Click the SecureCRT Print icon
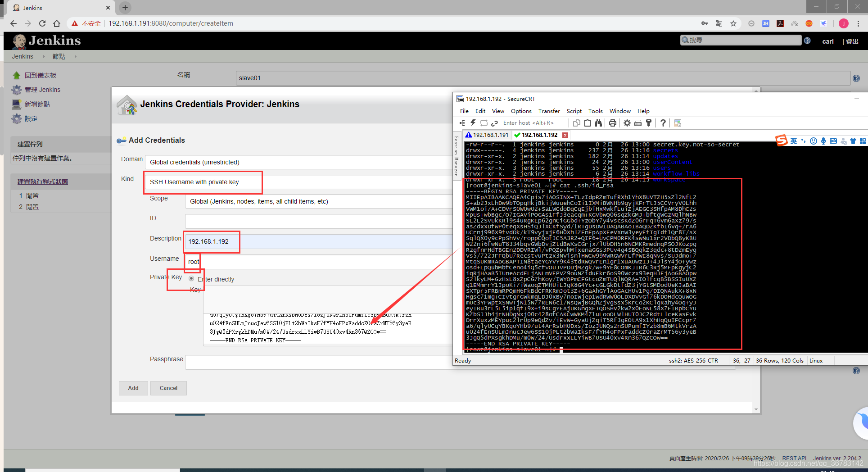The height and width of the screenshot is (472, 868). (x=613, y=123)
